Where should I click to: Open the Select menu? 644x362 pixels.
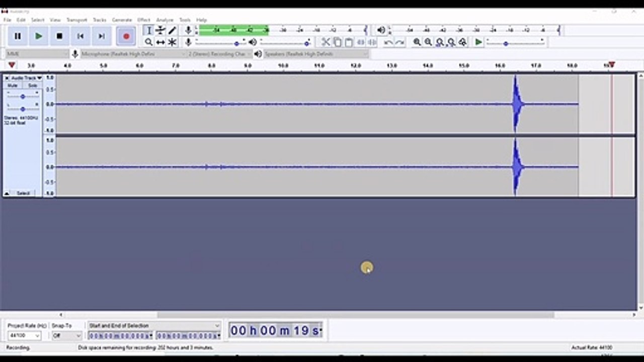[38, 20]
